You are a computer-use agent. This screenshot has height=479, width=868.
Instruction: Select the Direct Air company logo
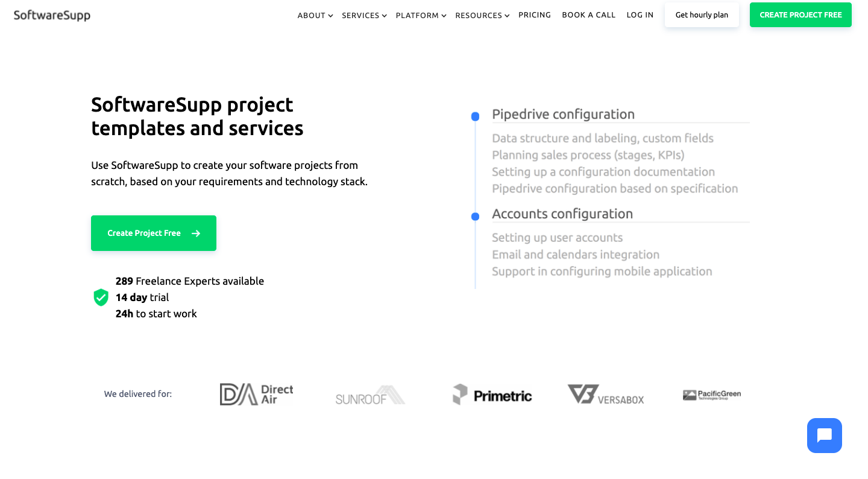point(256,393)
